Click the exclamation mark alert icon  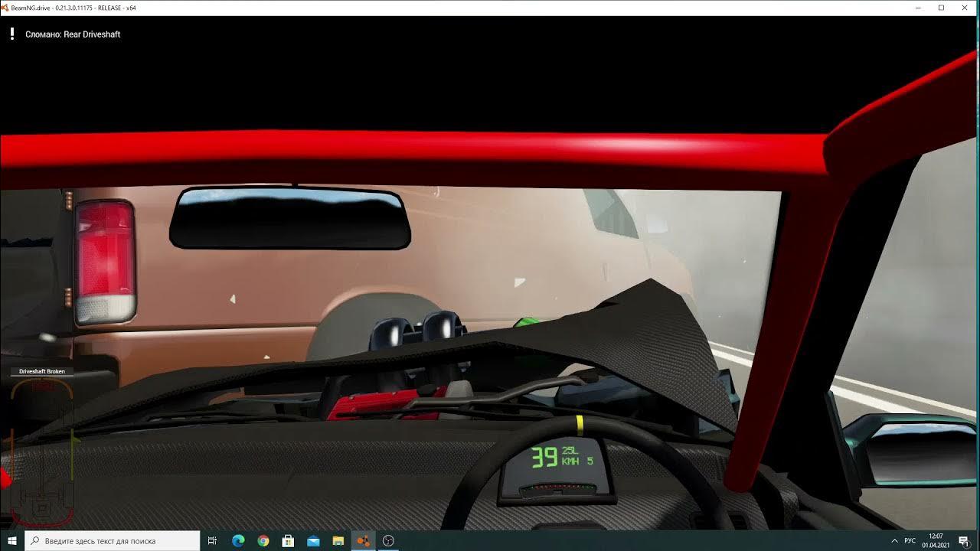tap(12, 34)
